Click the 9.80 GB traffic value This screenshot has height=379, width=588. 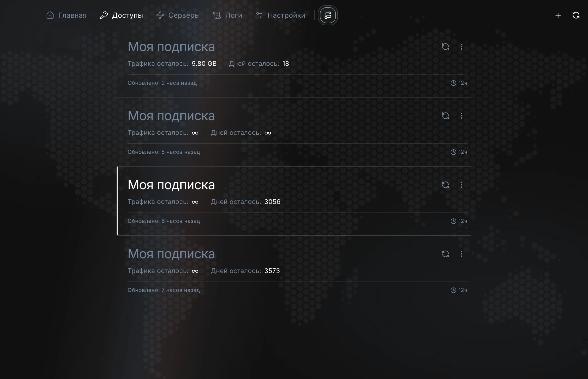tap(204, 64)
